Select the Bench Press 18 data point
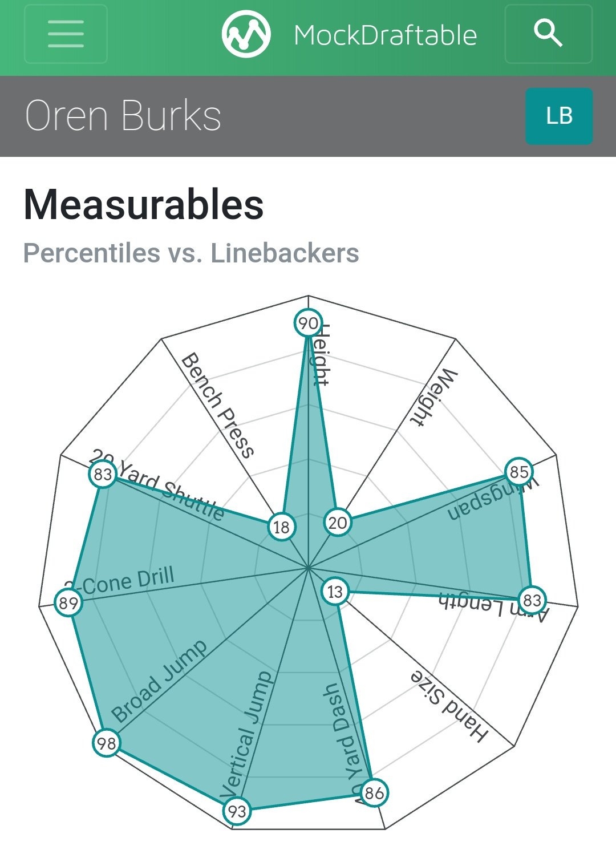The image size is (616, 866). point(282,527)
